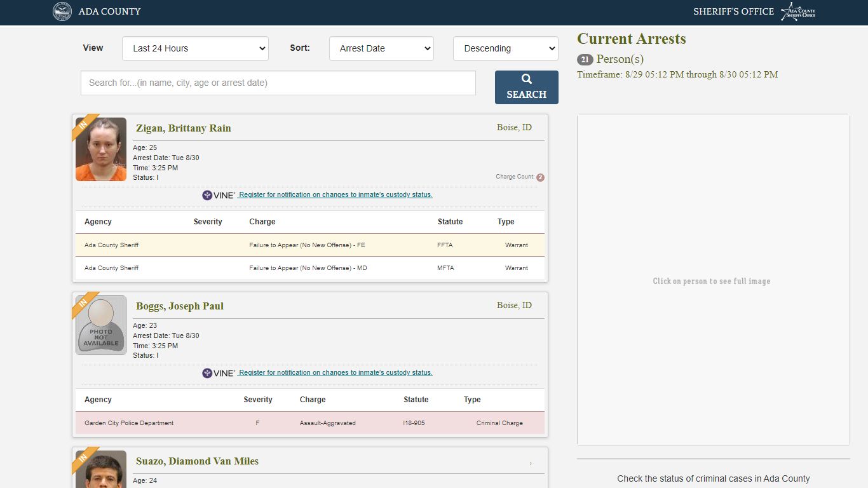Image resolution: width=868 pixels, height=488 pixels.
Task: Click the Statute header in Zigan's table
Action: point(450,222)
